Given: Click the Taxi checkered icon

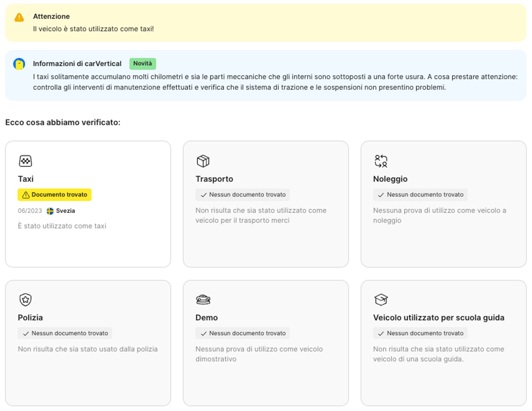Looking at the screenshot, I should [25, 161].
